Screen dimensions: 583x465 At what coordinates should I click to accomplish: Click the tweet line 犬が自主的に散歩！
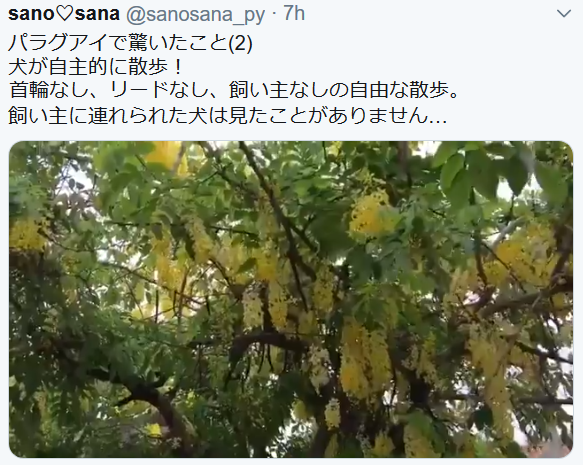point(96,67)
